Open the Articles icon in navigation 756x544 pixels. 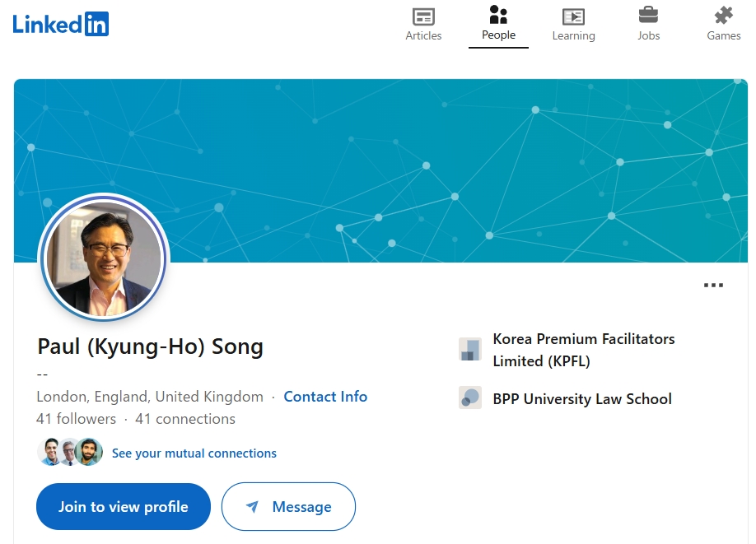(423, 16)
